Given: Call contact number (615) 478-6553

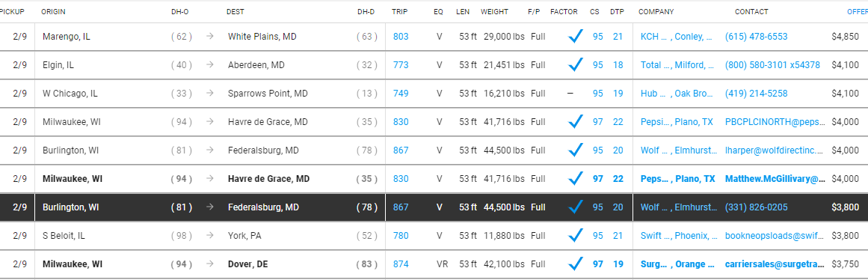Looking at the screenshot, I should tap(756, 37).
